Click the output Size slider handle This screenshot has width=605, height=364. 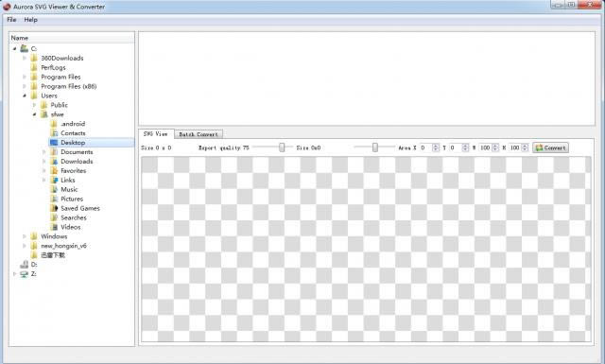tap(375, 147)
